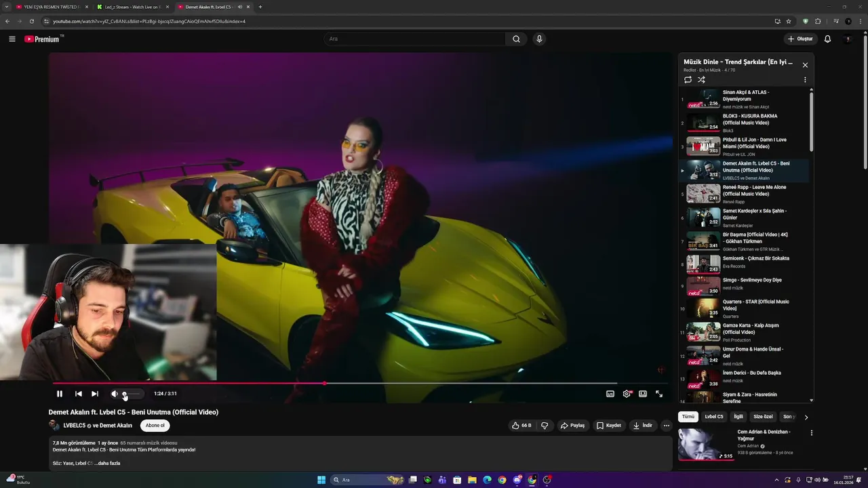Open the browser extensions puzzle icon

pos(818,21)
